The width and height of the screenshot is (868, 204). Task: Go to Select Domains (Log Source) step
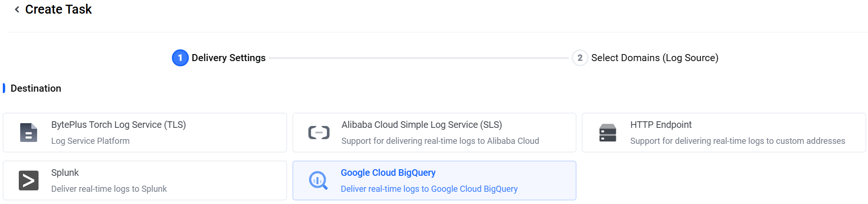[x=654, y=58]
